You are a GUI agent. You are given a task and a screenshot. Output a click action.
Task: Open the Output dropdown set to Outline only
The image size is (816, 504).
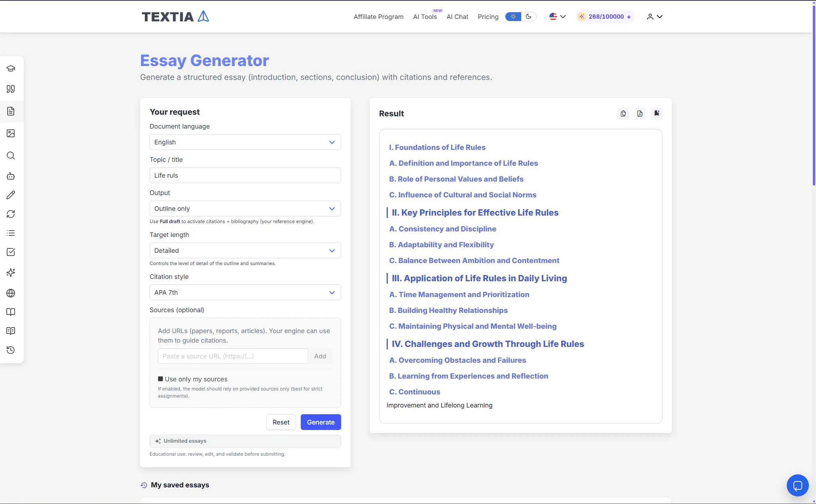pos(245,208)
